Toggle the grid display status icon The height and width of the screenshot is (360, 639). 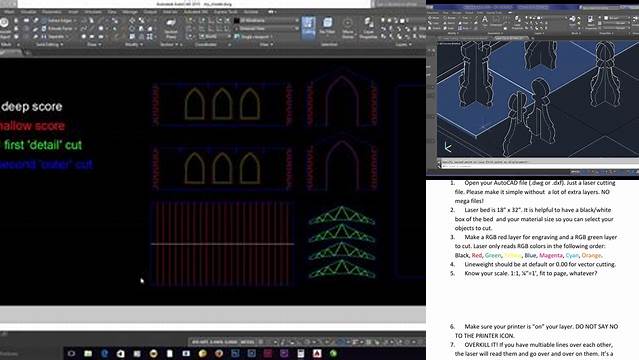(261, 342)
